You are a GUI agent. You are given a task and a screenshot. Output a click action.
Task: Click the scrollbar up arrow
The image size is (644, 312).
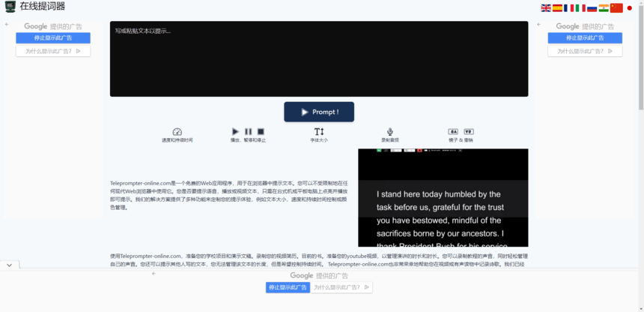click(x=641, y=2)
